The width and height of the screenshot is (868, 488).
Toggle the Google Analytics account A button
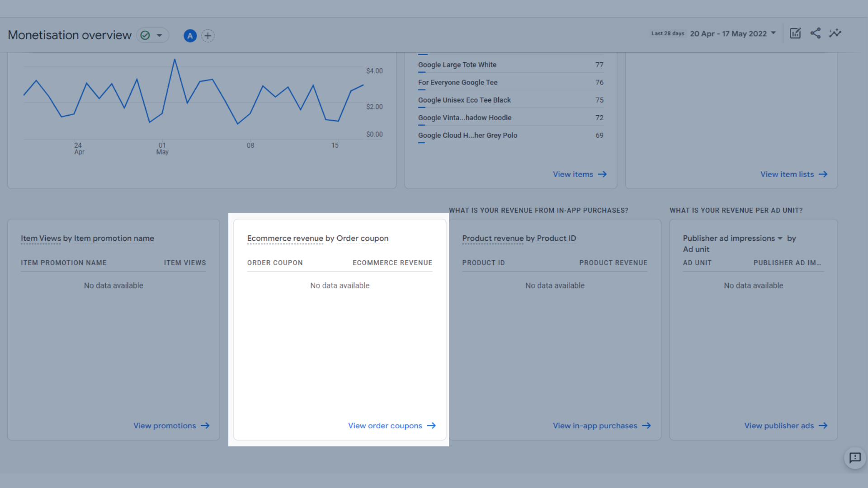190,34
